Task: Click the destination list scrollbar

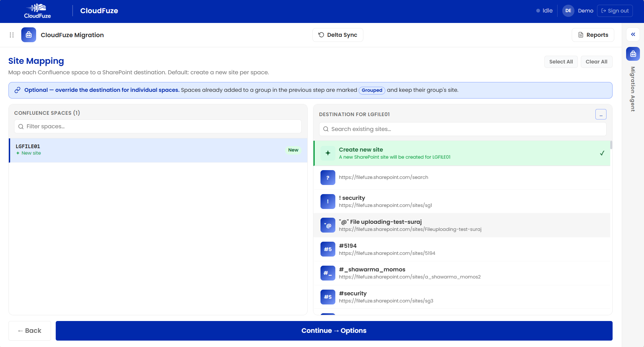Action: (x=611, y=145)
